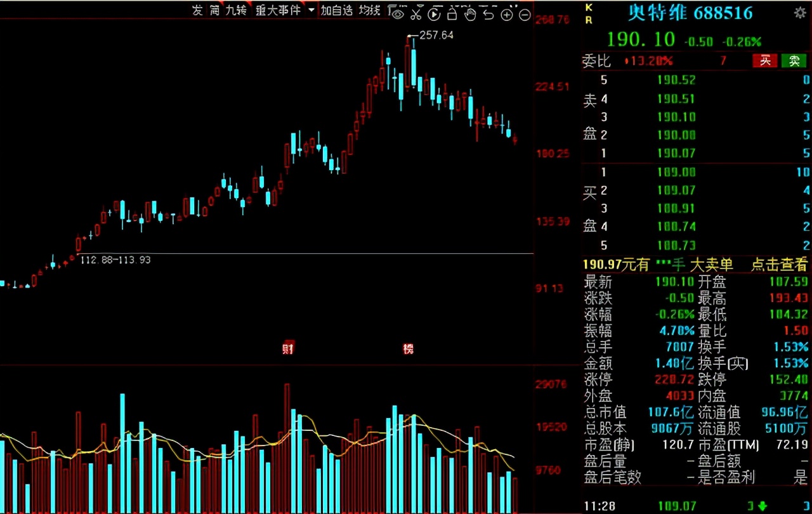Click 加自选 to add to watchlist
The width and height of the screenshot is (812, 514).
point(336,10)
